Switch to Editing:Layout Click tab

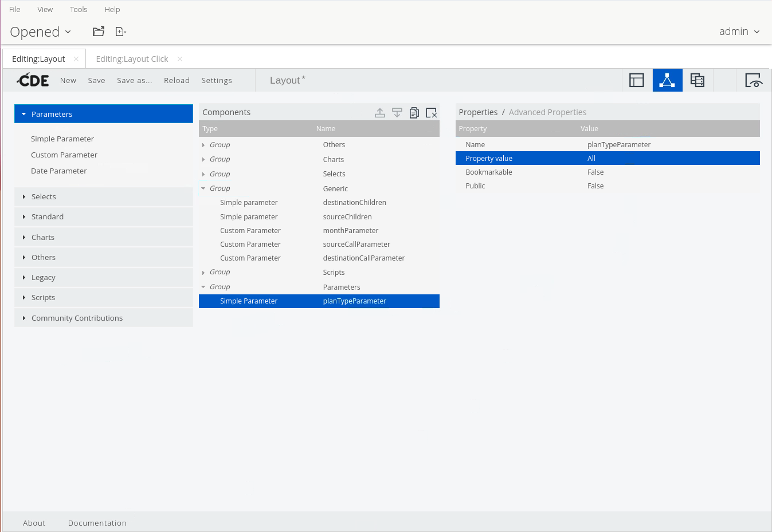(x=132, y=59)
